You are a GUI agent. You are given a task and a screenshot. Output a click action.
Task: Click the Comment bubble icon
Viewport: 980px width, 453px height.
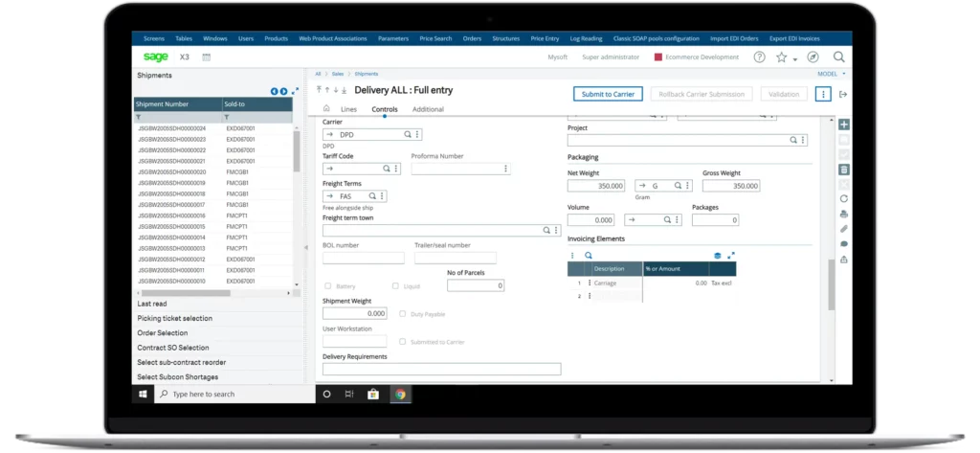(x=844, y=244)
